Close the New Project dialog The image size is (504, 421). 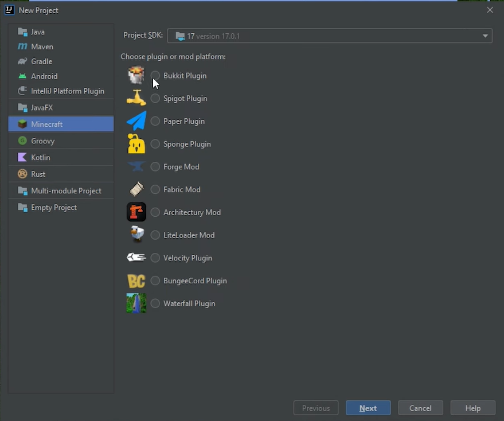[x=490, y=10]
